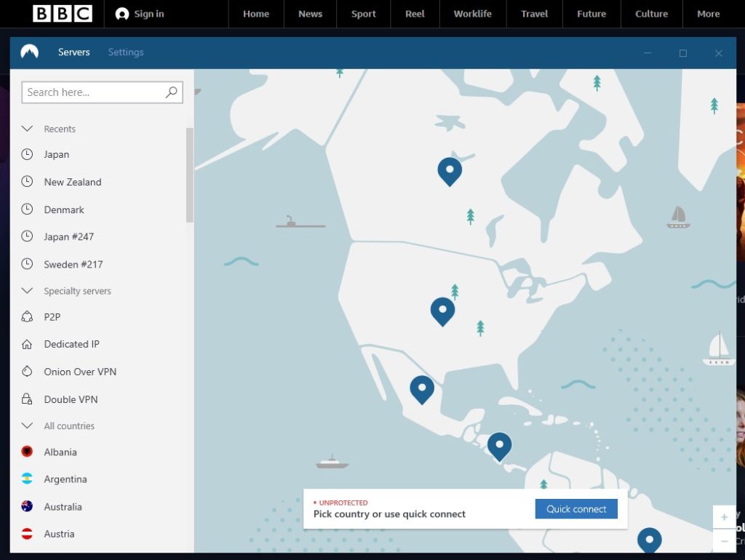Open BBC Reel section
745x560 pixels.
[415, 14]
